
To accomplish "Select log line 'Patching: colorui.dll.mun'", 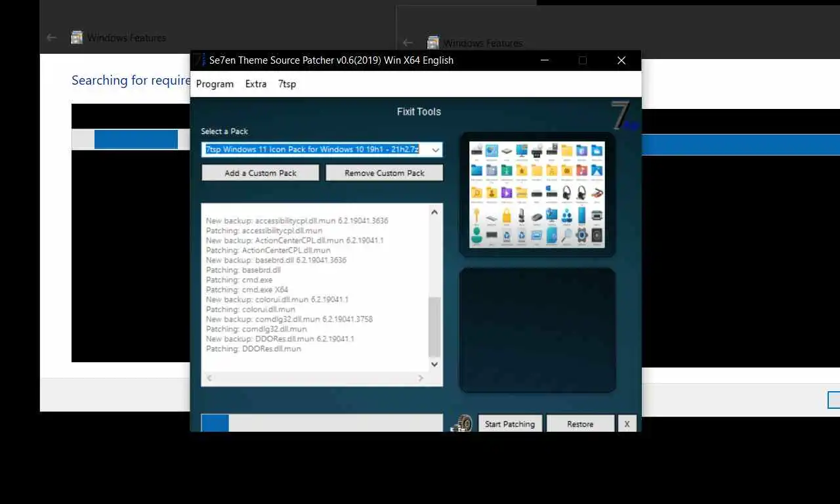I will (x=250, y=310).
